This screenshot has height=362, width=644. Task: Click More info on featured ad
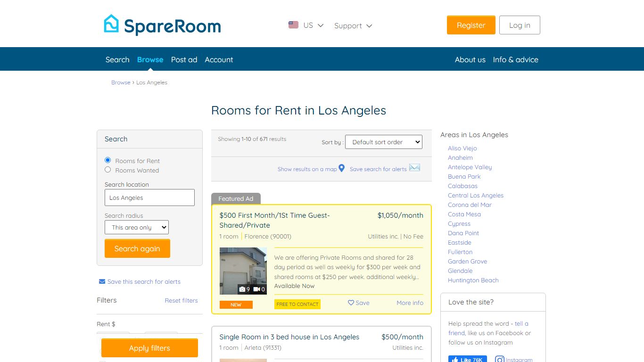point(410,303)
